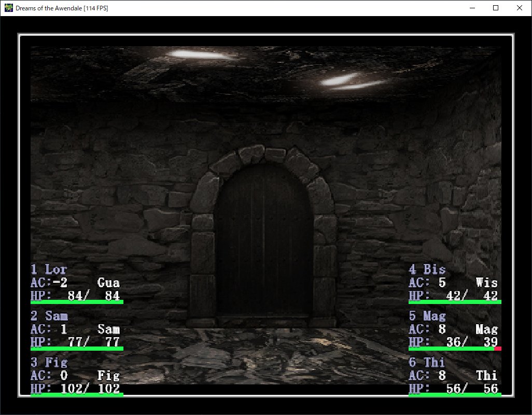The height and width of the screenshot is (415, 532).
Task: Select party member 4 Bis
Action: coord(427,269)
